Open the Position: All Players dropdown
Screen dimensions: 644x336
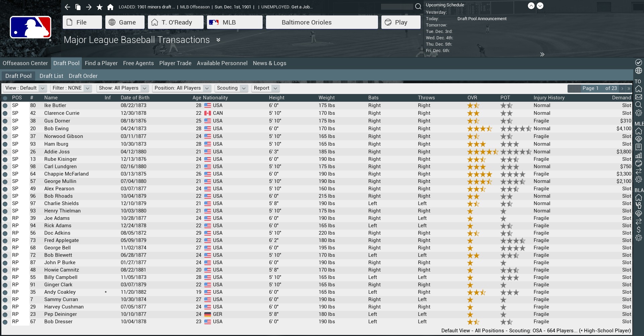tap(181, 88)
